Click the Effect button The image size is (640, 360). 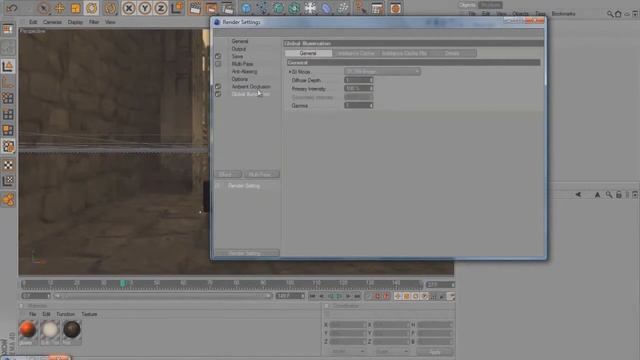tap(228, 174)
